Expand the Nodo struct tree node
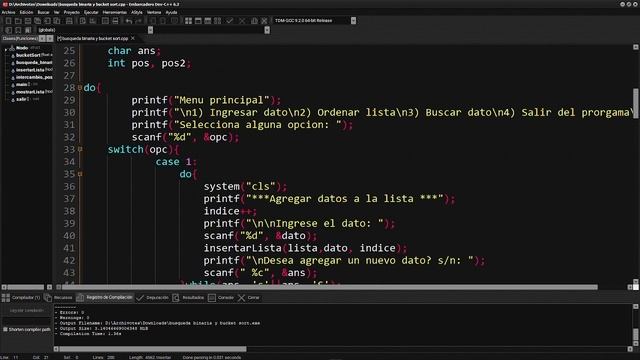The height and width of the screenshot is (360, 640). (6, 49)
